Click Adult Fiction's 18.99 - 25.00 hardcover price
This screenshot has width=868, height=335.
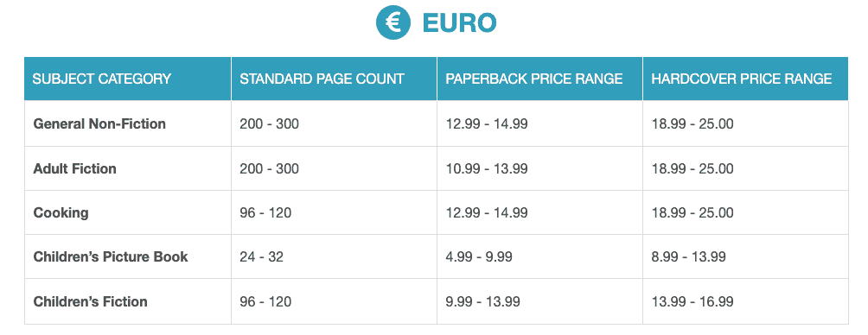tap(692, 168)
